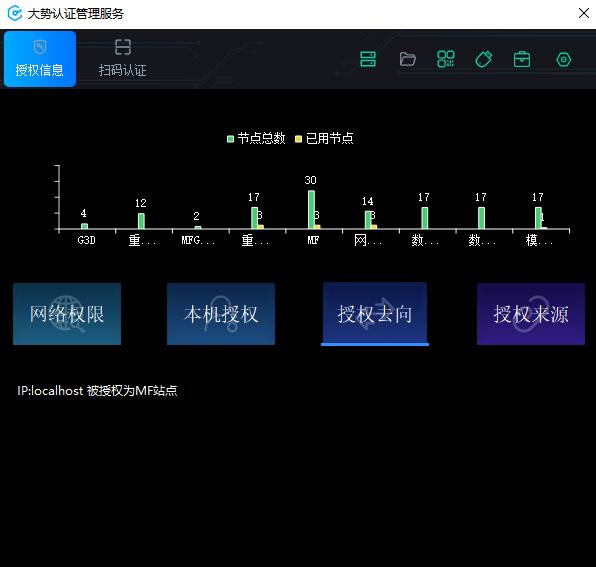596x567 pixels.
Task: Open the folder icon in toolbar
Action: tap(407, 59)
